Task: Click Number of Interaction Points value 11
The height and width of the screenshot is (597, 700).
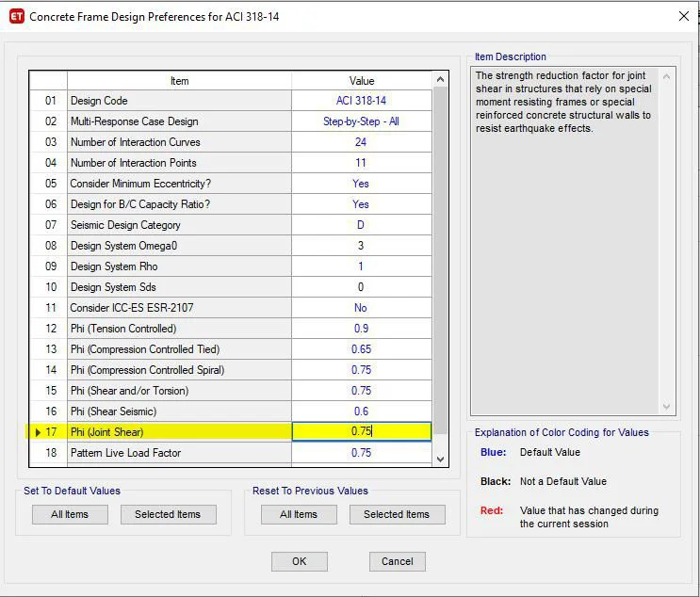Action: click(x=362, y=162)
